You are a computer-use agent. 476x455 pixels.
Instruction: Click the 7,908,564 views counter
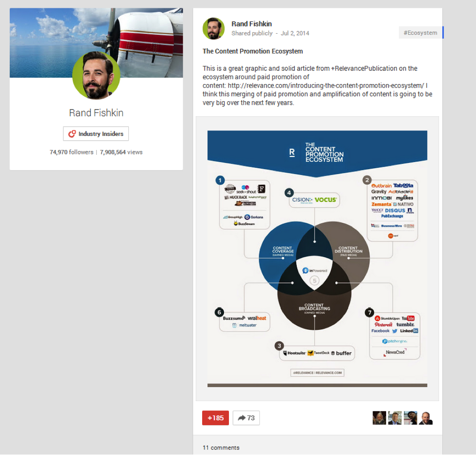[122, 152]
